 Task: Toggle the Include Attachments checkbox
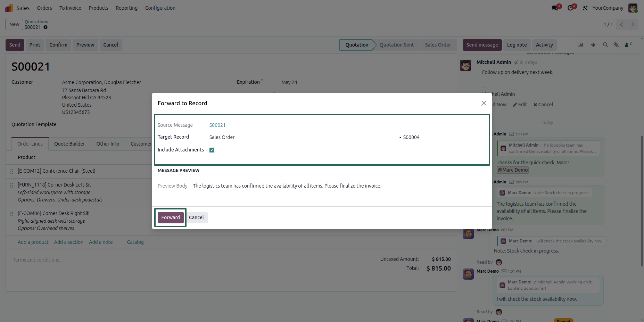(x=212, y=150)
